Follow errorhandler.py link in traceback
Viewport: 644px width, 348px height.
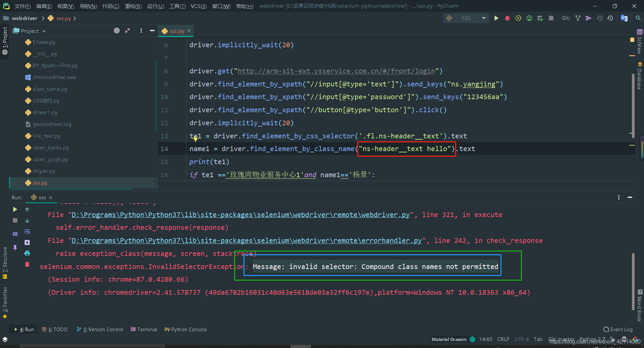click(247, 240)
